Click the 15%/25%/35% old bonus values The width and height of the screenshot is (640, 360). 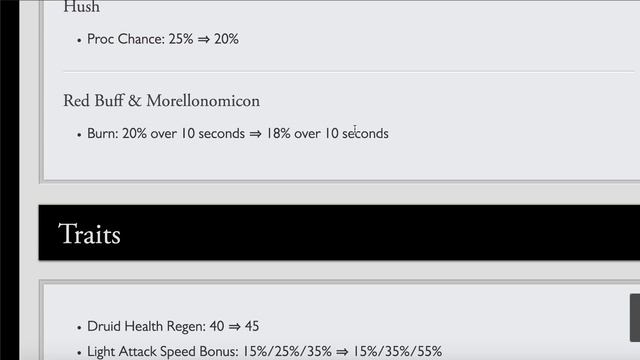click(287, 351)
